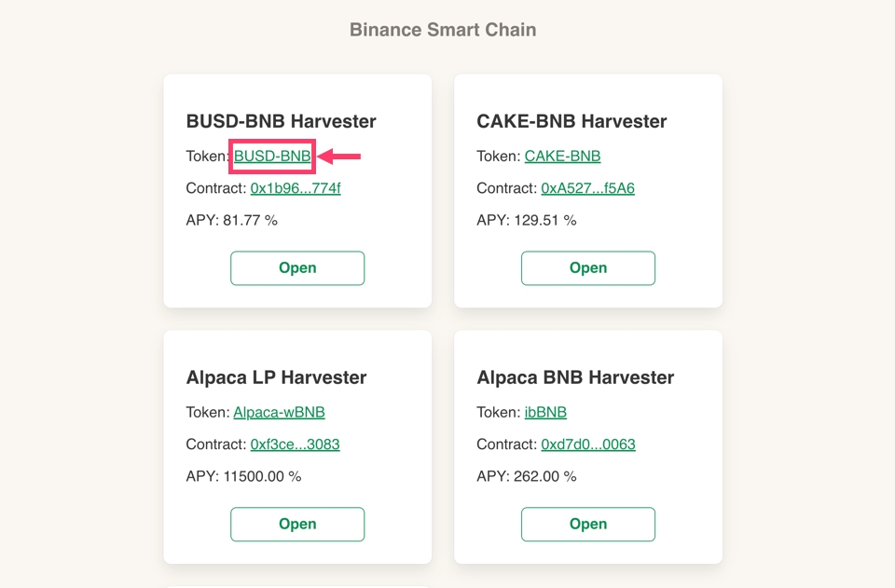Click the Alpaca BNB Harvester title
895x588 pixels.
575,377
